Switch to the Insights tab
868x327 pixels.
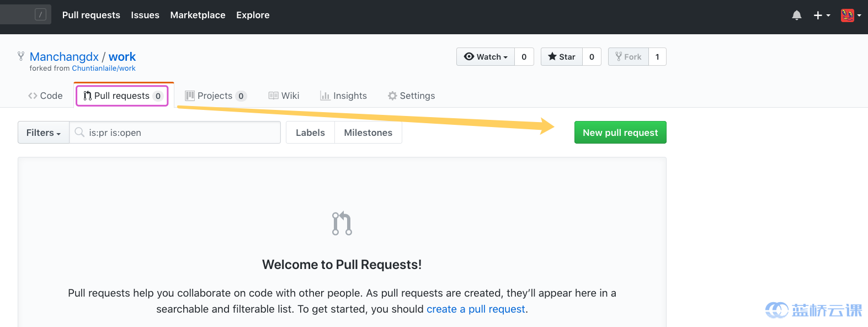[343, 96]
